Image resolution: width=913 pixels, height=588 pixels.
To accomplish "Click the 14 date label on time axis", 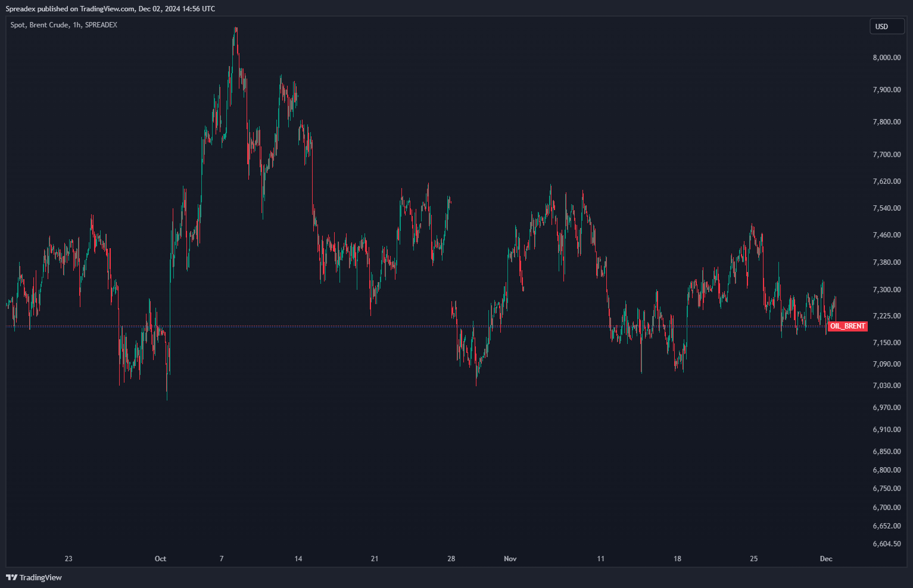I will [298, 559].
